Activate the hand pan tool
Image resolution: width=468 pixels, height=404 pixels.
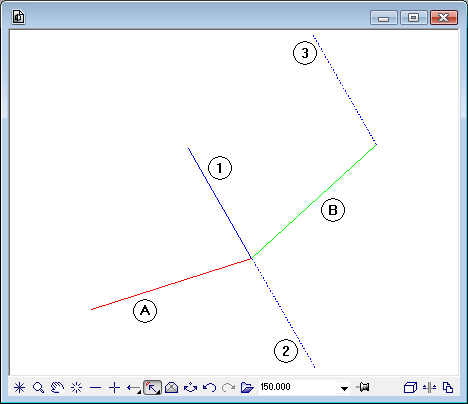coord(57,388)
